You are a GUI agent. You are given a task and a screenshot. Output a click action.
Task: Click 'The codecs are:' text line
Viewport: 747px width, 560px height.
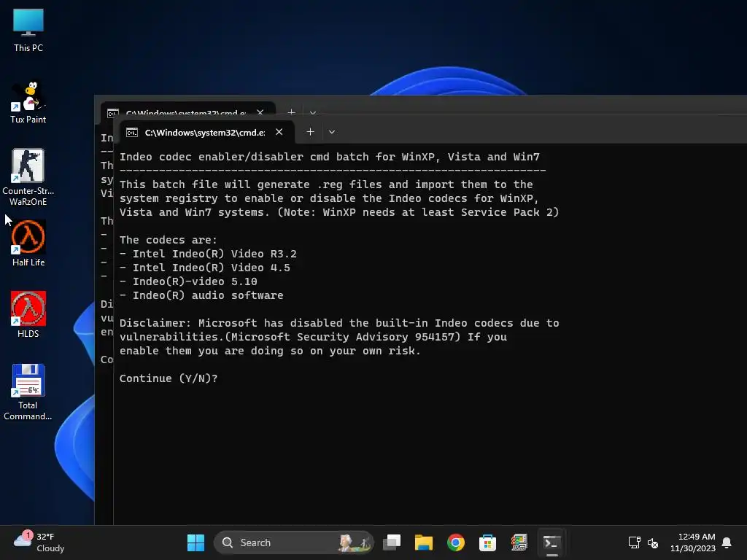(x=169, y=240)
